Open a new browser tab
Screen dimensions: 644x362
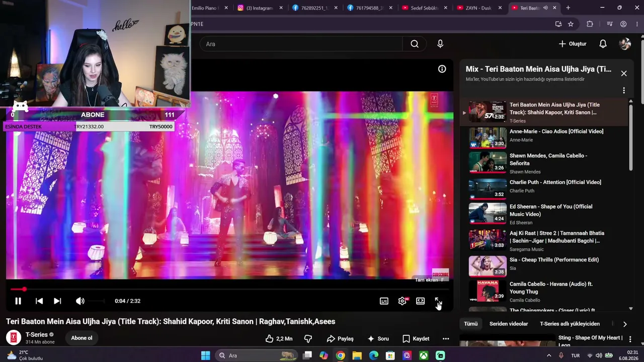[x=568, y=8]
